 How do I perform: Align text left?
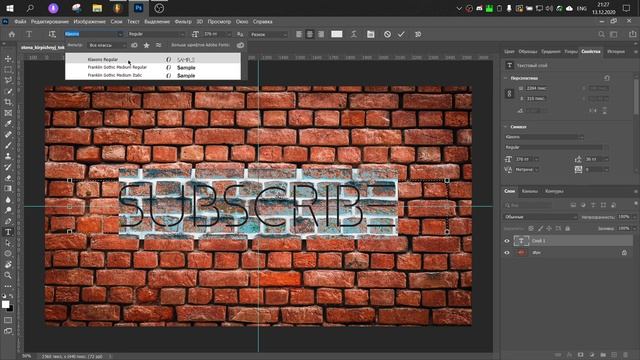tap(299, 34)
